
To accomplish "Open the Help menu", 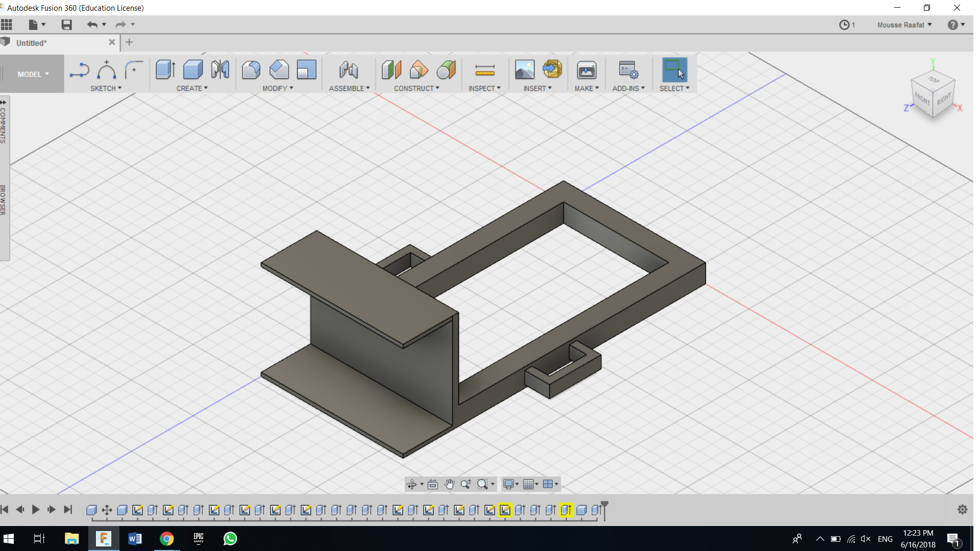I will click(x=956, y=24).
